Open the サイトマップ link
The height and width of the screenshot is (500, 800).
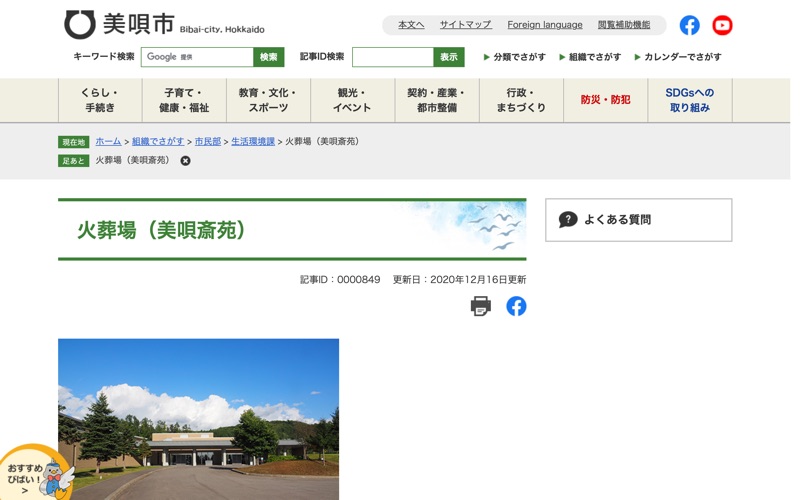tap(466, 24)
